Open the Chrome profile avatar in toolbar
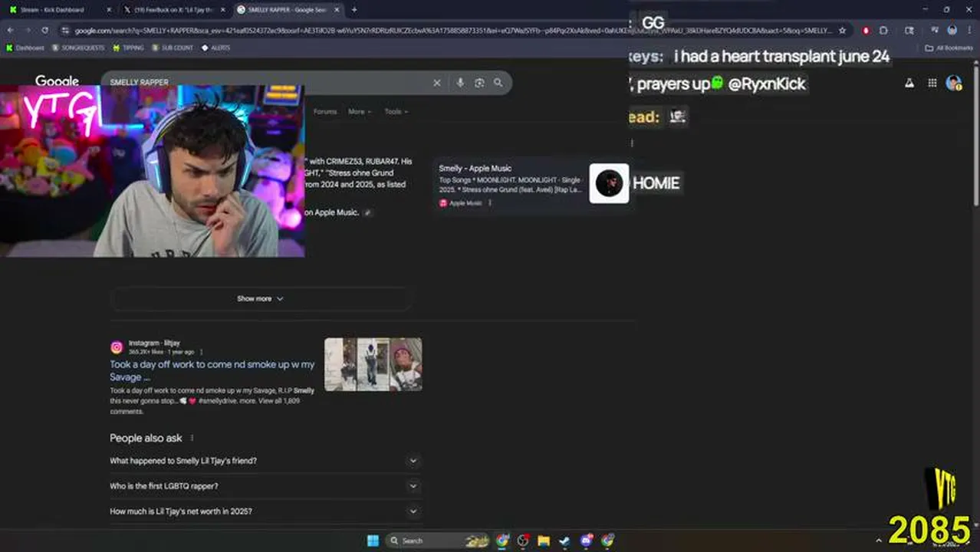Image resolution: width=980 pixels, height=552 pixels. [x=952, y=30]
